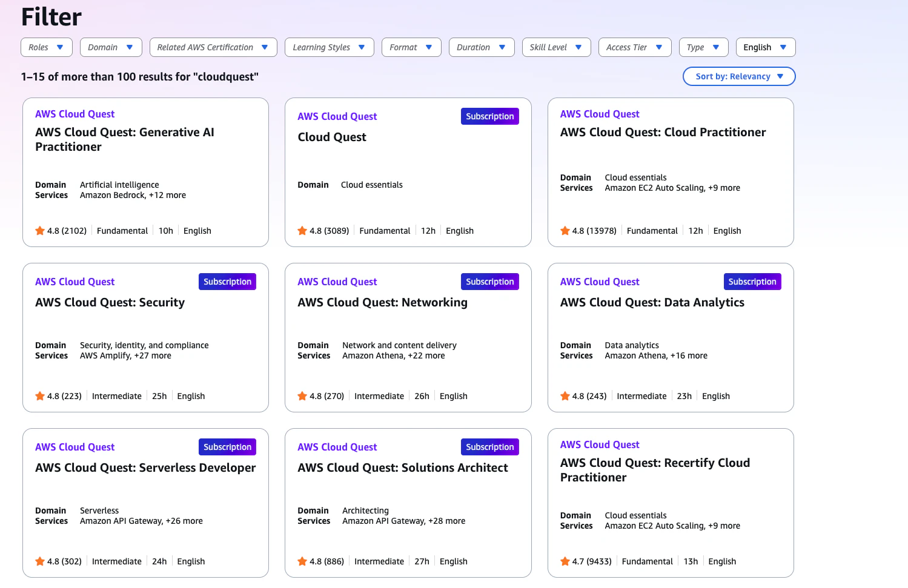Click star rating icon beside 4.8 (223)
This screenshot has width=908, height=588.
coord(40,396)
